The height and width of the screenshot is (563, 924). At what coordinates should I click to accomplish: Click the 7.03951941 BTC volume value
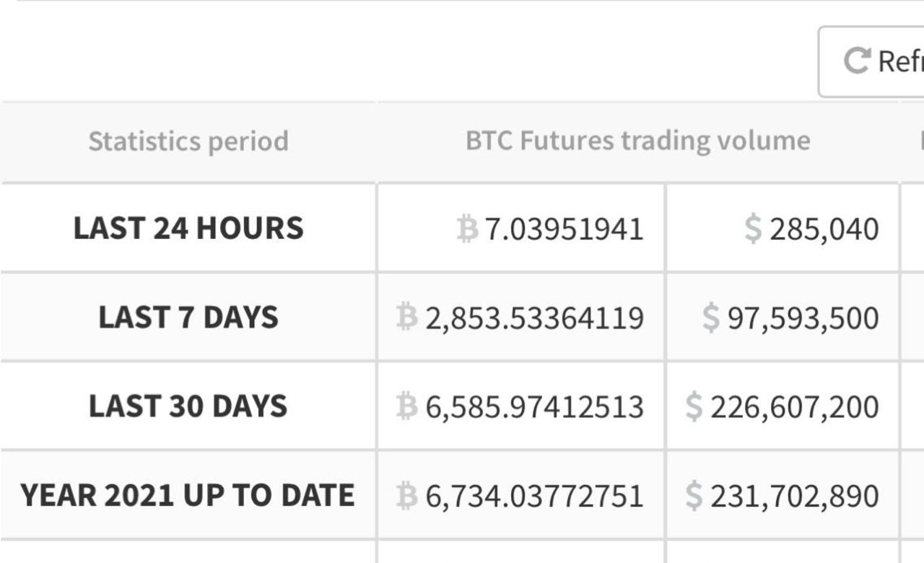(564, 230)
